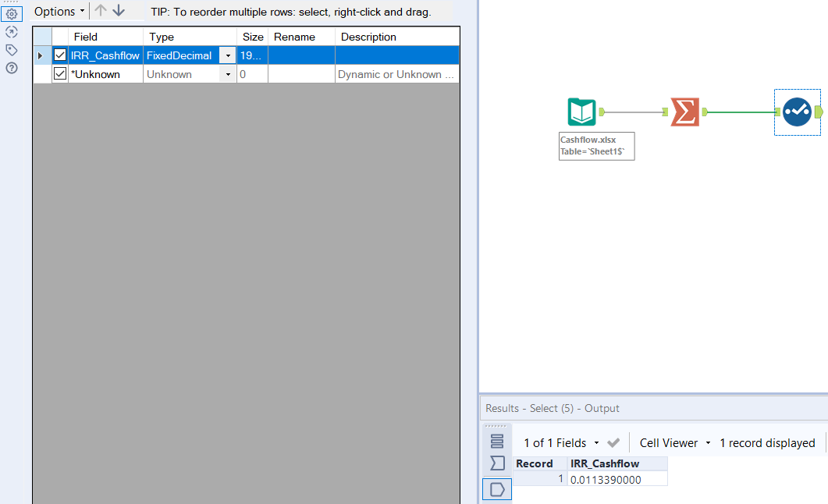
Task: Click the data grid icon in the Results panel
Action: click(497, 440)
